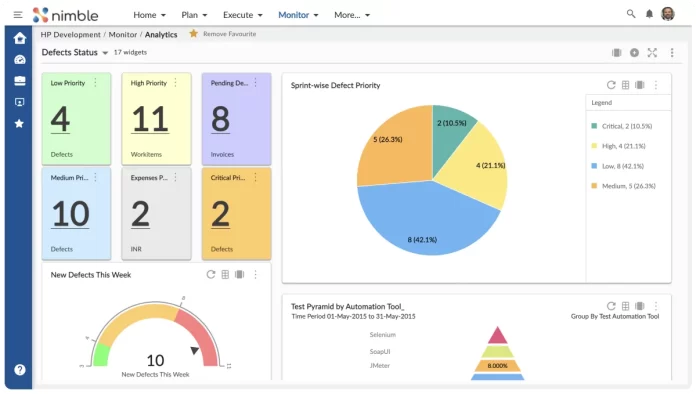Viewport: 696px width, 394px height.
Task: Toggle Critical legend color swatch
Action: coord(594,126)
